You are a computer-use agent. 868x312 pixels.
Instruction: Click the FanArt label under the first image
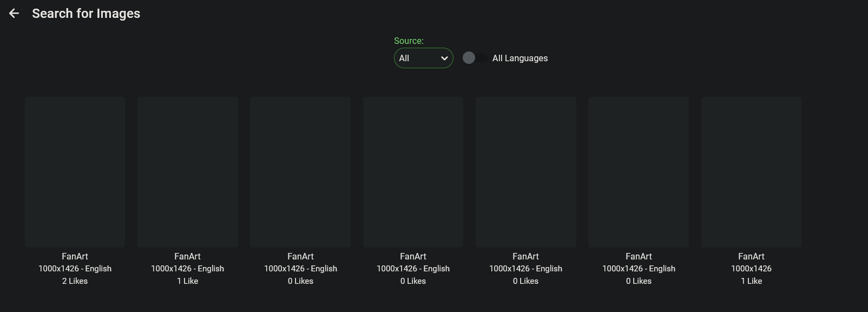pos(75,256)
